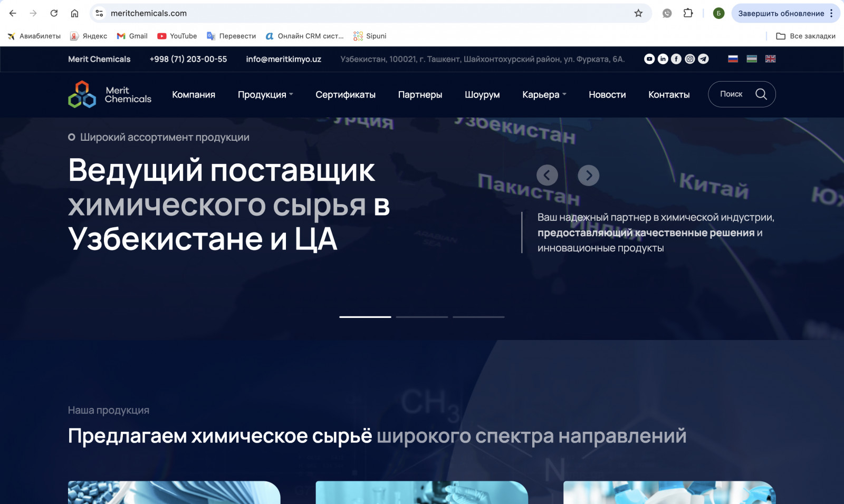This screenshot has height=504, width=844.
Task: Open the Партнеры menu item
Action: (420, 95)
